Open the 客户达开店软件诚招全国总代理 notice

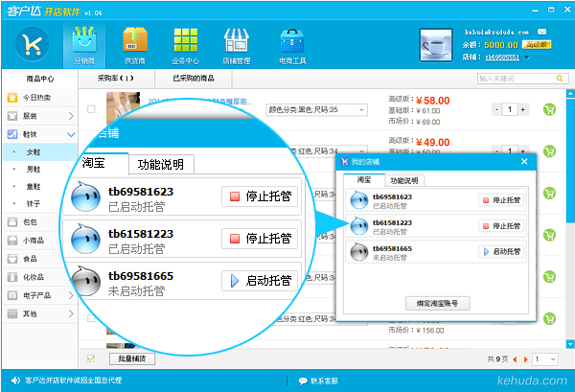74,380
